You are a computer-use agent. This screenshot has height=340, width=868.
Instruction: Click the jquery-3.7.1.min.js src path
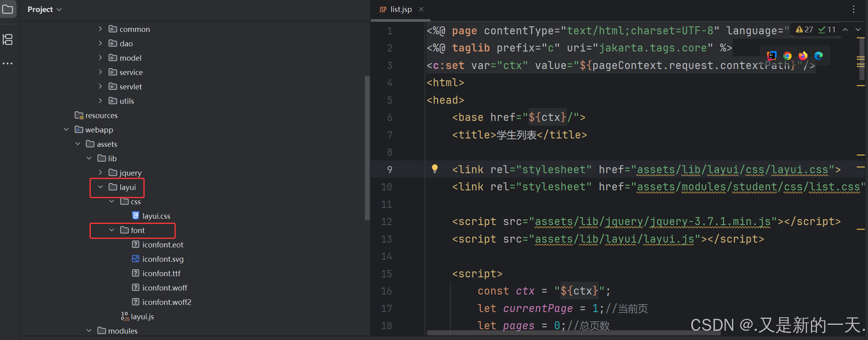tap(653, 221)
